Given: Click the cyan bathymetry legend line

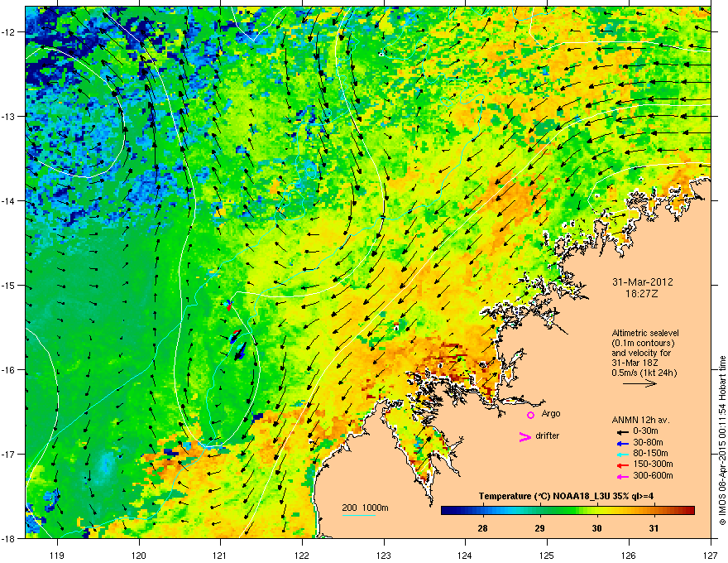Looking at the screenshot, I should [358, 515].
